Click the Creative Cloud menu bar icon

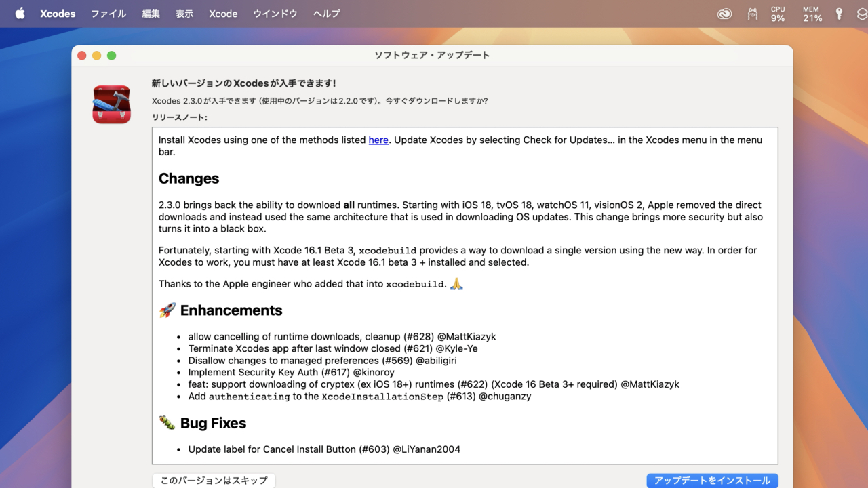point(725,14)
